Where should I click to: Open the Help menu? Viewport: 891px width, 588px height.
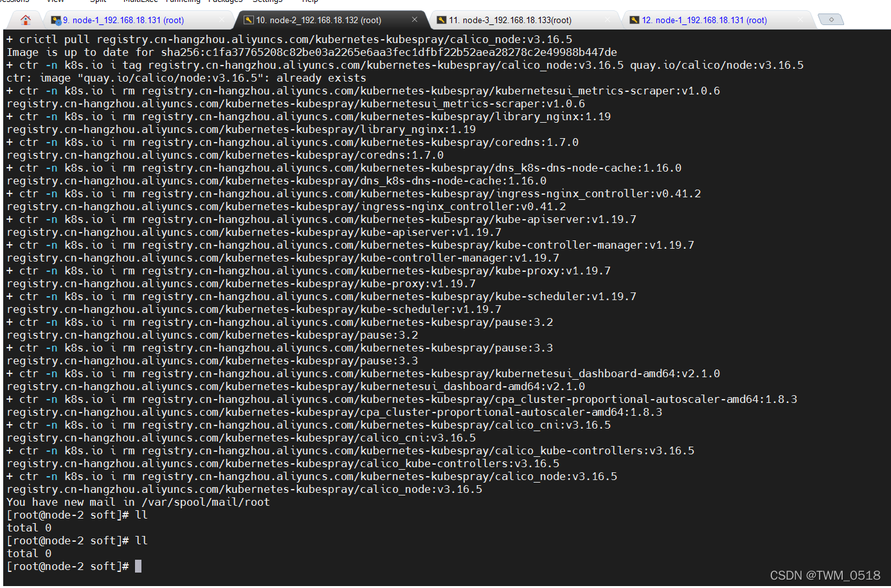pyautogui.click(x=310, y=1)
